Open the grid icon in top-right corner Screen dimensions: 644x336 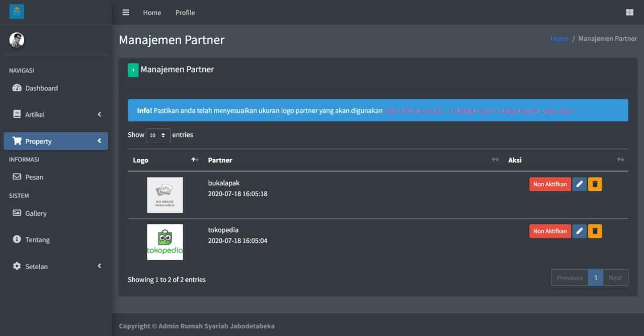pos(629,13)
